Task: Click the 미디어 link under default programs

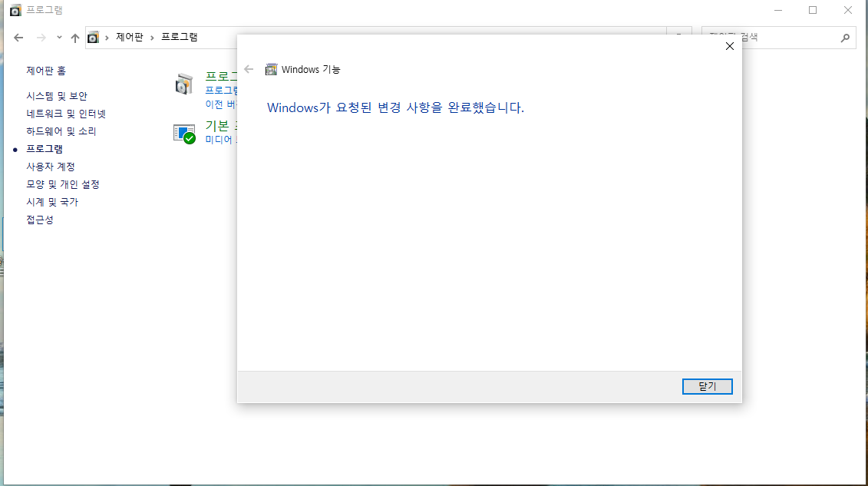Action: 221,140
